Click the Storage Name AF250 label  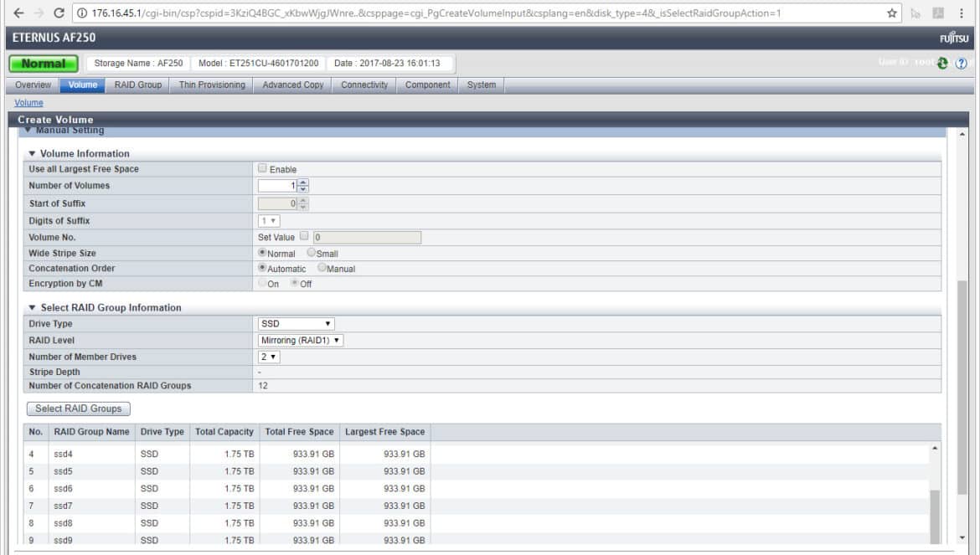139,63
